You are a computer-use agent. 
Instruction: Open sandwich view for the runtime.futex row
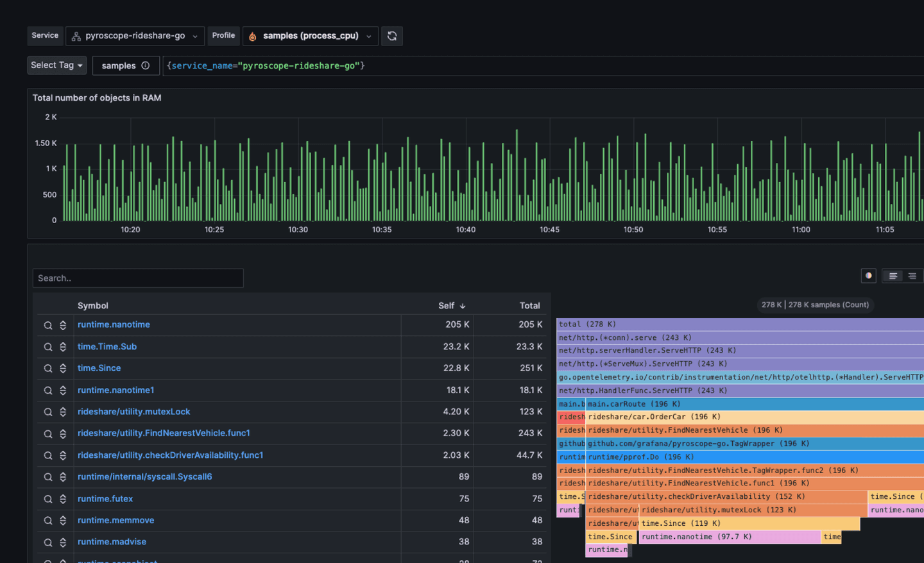[x=63, y=499]
